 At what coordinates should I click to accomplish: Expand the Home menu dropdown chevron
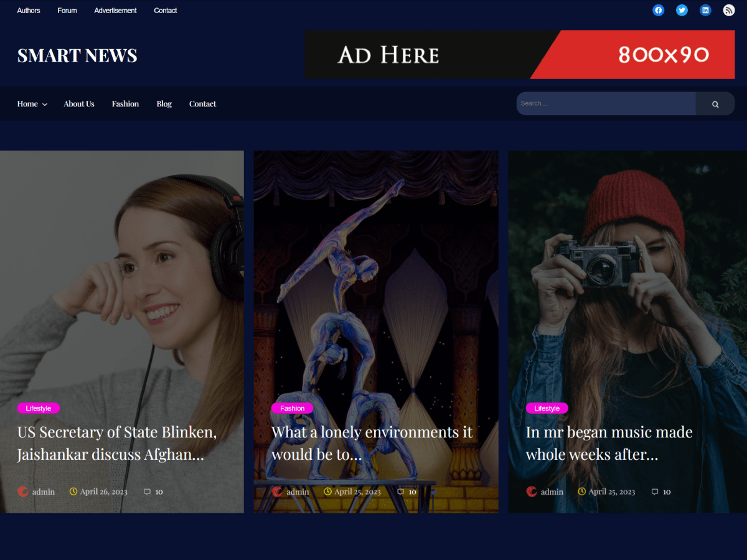[x=45, y=105]
